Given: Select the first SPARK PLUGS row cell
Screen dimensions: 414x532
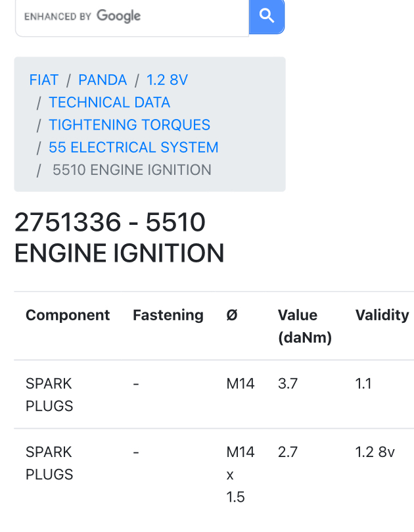Looking at the screenshot, I should point(49,395).
